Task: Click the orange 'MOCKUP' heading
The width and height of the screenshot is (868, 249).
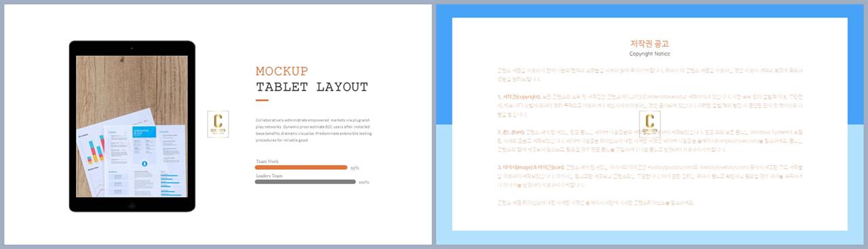Action: (281, 71)
